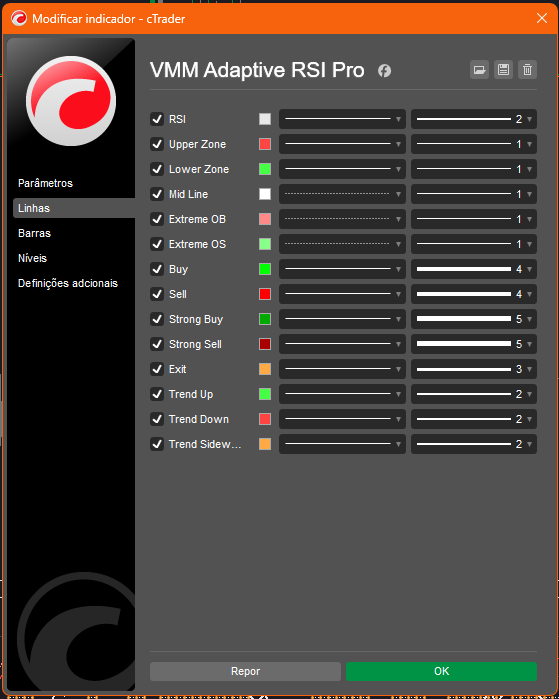Toggle the Upper Zone checkbox
559x699 pixels.
(x=157, y=144)
